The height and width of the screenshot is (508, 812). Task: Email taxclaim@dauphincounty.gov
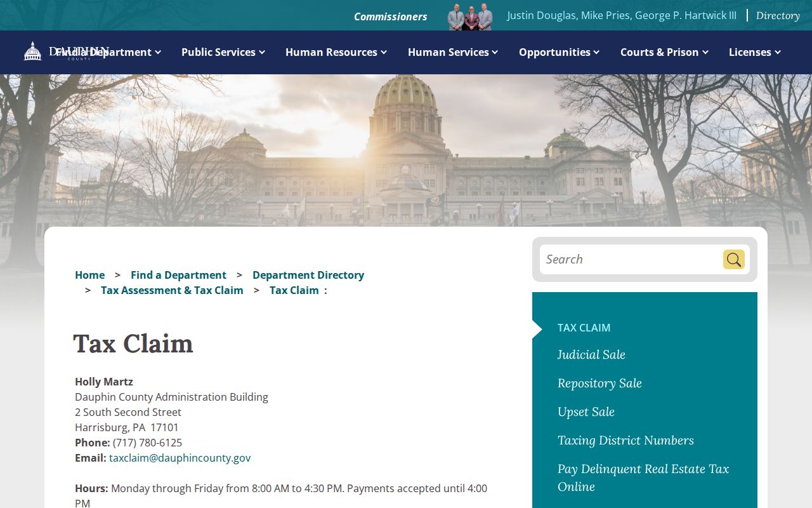[180, 458]
